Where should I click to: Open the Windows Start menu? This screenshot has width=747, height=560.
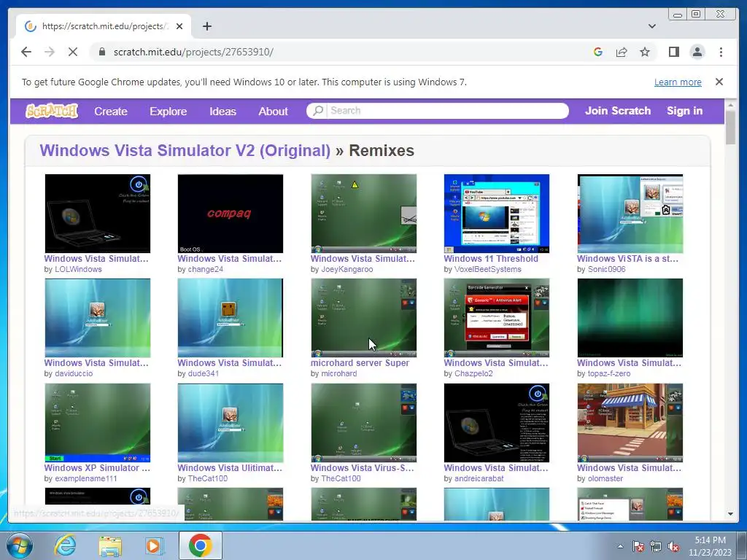tap(20, 545)
